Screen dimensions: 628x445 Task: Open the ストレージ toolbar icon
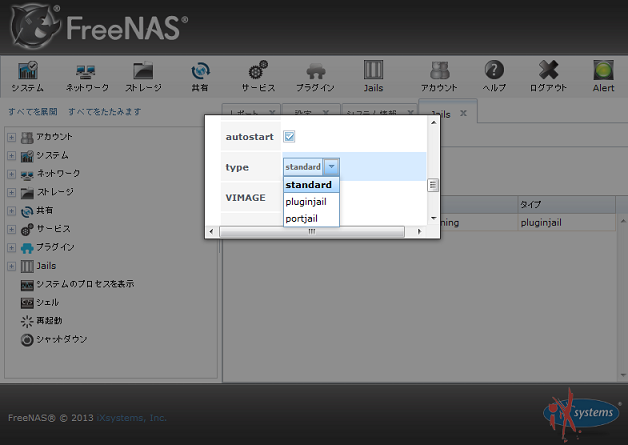[143, 76]
